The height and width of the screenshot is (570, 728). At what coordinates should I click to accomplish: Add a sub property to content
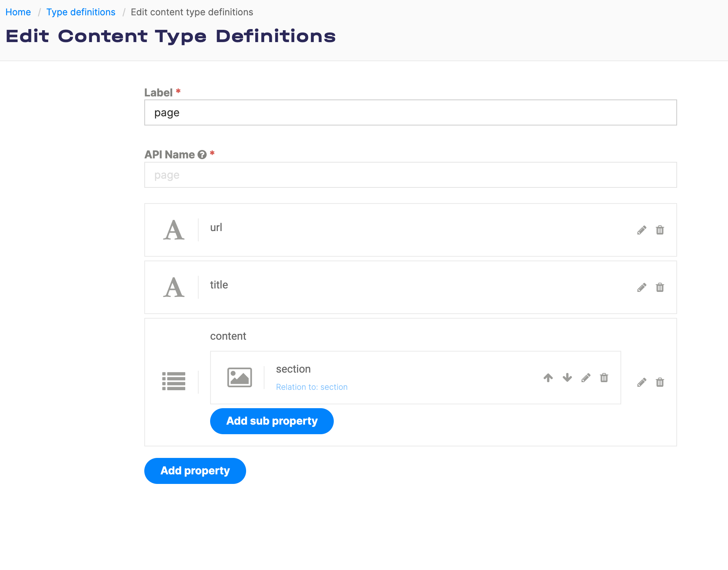coord(272,421)
